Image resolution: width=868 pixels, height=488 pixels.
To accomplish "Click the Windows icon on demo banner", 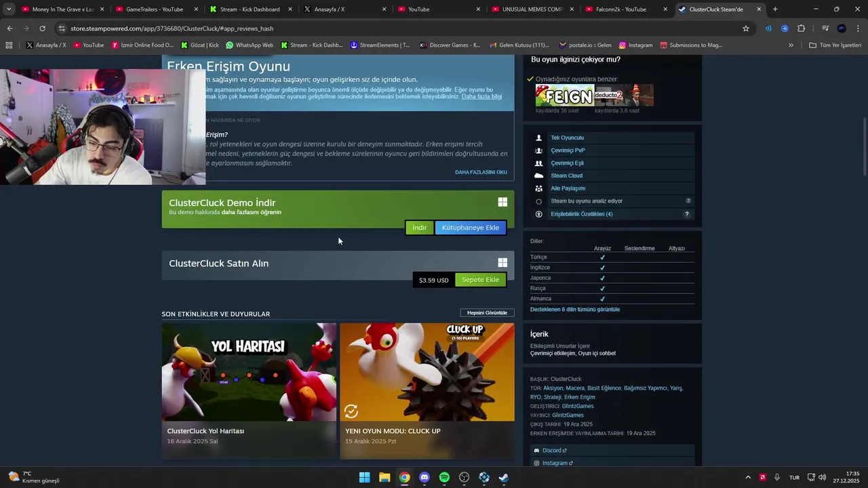I will click(502, 202).
